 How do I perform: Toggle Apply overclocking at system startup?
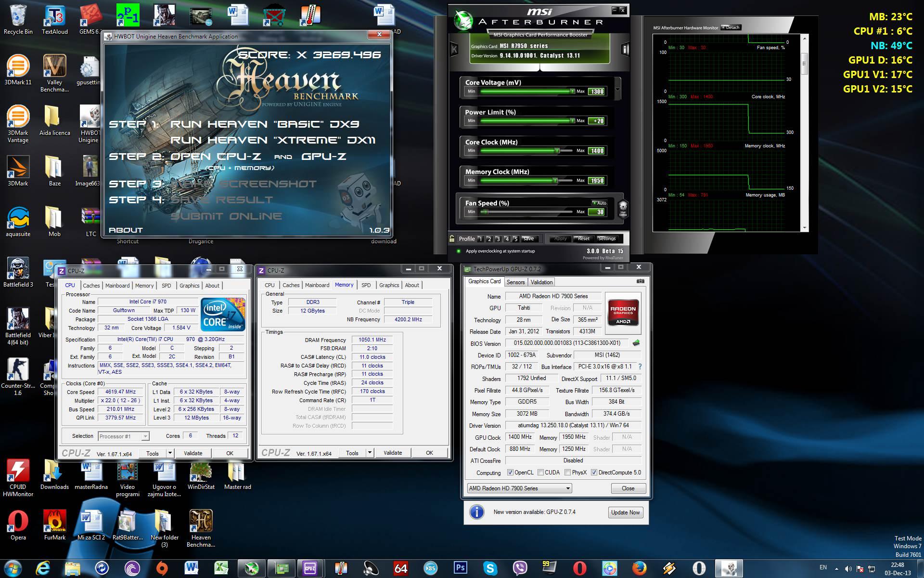coord(459,251)
